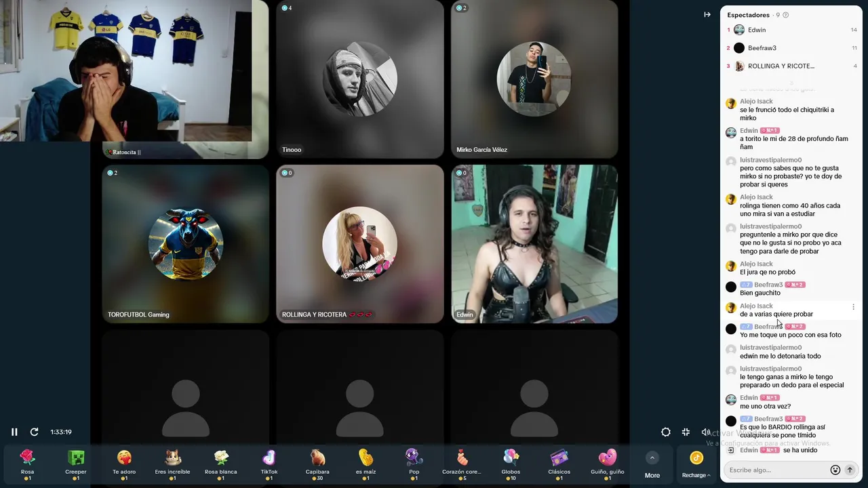Viewport: 868px width, 488px height.
Task: Expand More gifts list
Action: (x=652, y=465)
